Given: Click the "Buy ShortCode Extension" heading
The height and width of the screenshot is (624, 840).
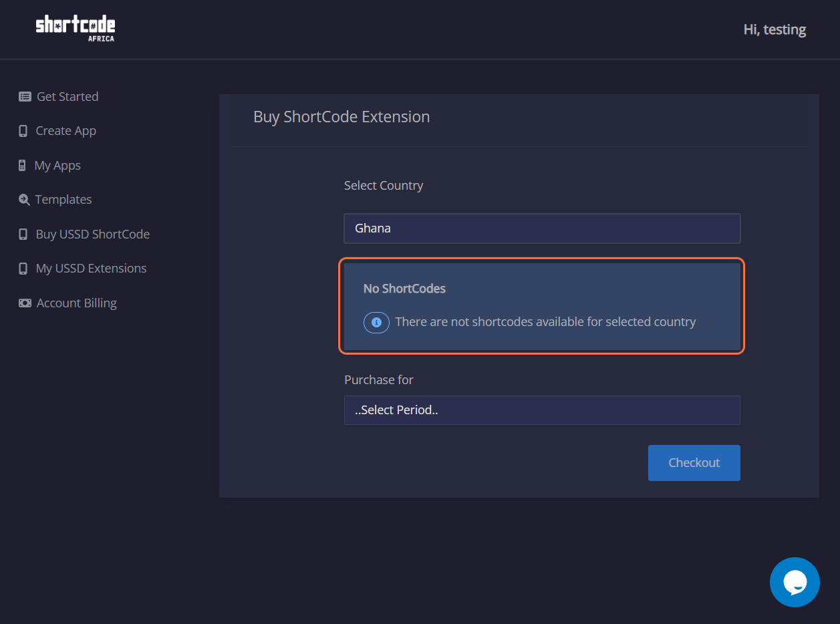Looking at the screenshot, I should pos(341,117).
